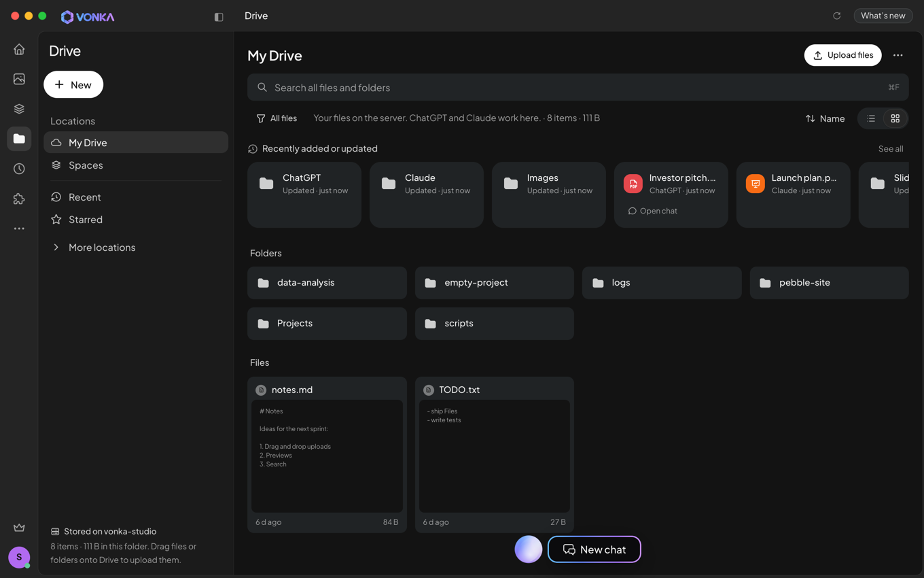
Task: Click the crown upgrade icon
Action: pos(19,528)
